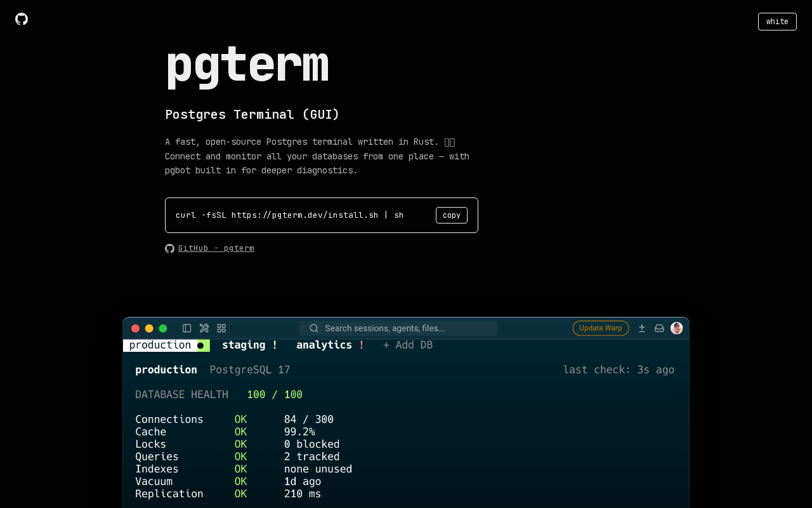
Task: Click the DATABASE HEALTH label
Action: [182, 395]
